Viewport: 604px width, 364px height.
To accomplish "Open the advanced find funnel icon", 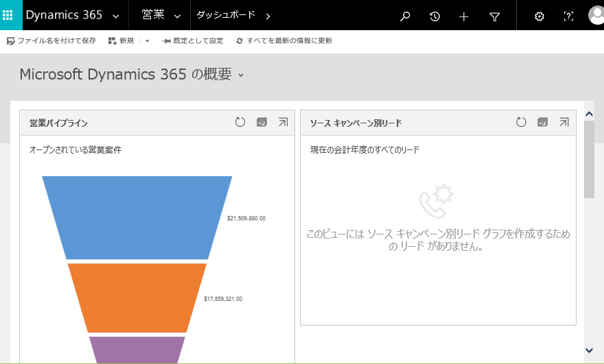I will (x=494, y=16).
